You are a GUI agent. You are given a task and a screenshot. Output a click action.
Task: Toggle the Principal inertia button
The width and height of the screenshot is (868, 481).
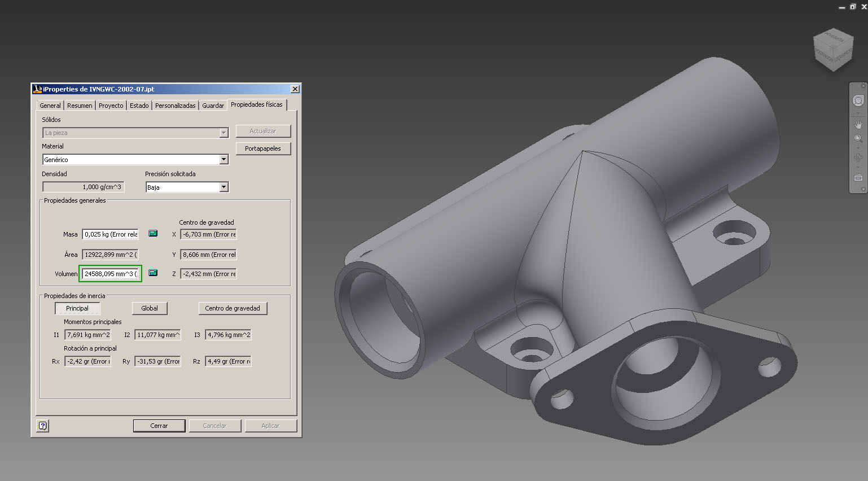pos(77,308)
